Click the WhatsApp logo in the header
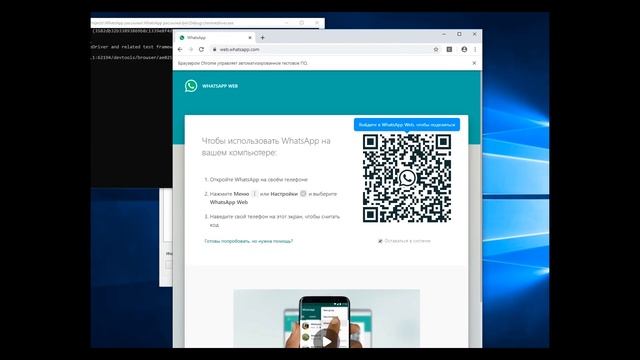Viewport: 640px width, 360px height. 191,86
